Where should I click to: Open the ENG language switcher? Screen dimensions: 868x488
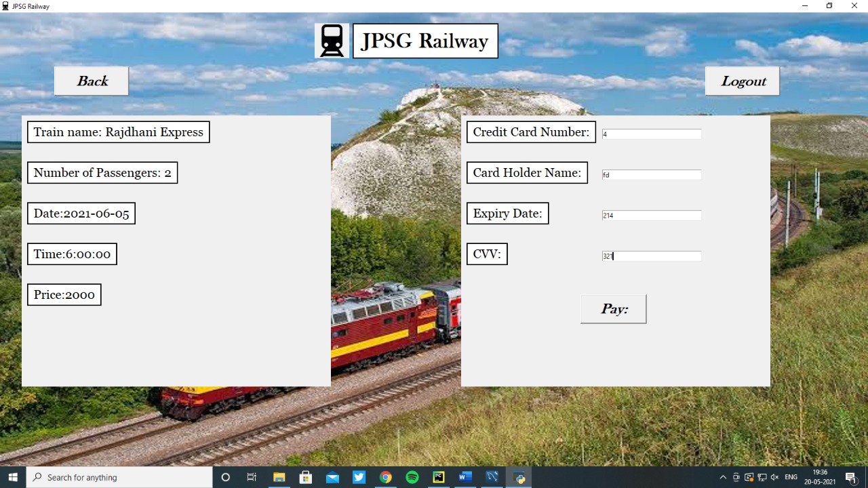click(x=791, y=476)
